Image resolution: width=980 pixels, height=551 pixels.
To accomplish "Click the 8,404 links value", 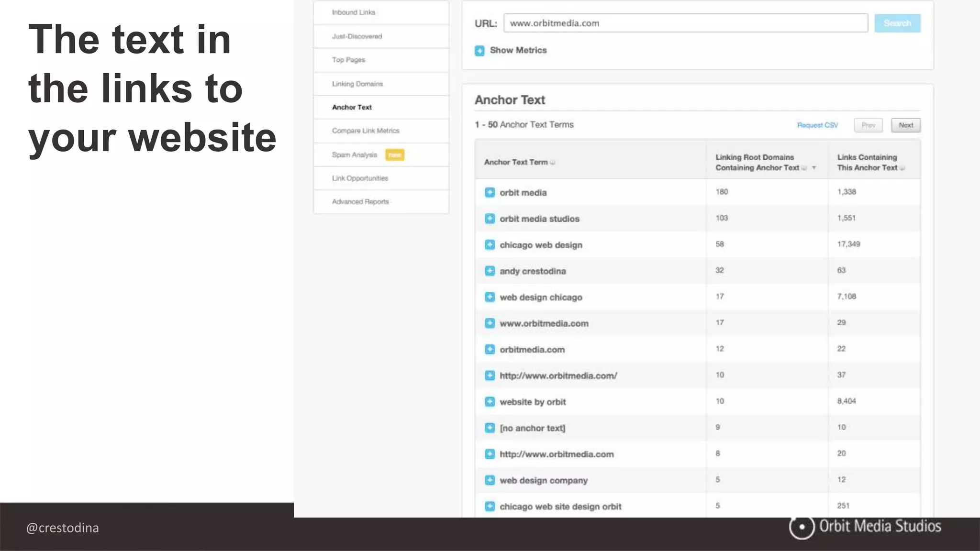I will 846,401.
